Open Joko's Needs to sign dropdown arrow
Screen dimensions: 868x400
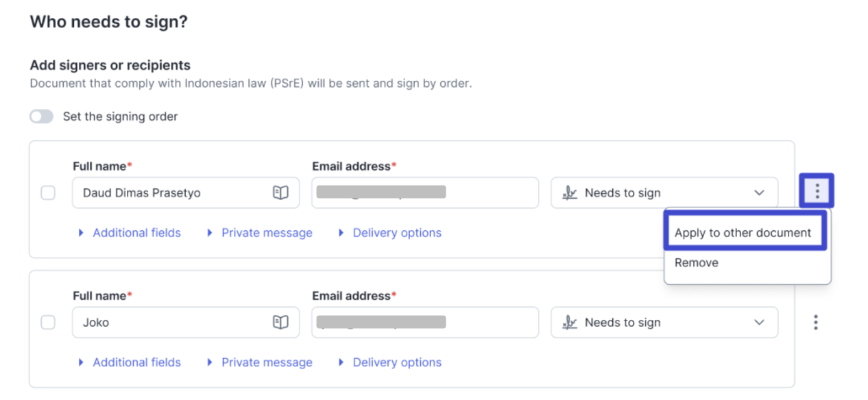coord(759,323)
